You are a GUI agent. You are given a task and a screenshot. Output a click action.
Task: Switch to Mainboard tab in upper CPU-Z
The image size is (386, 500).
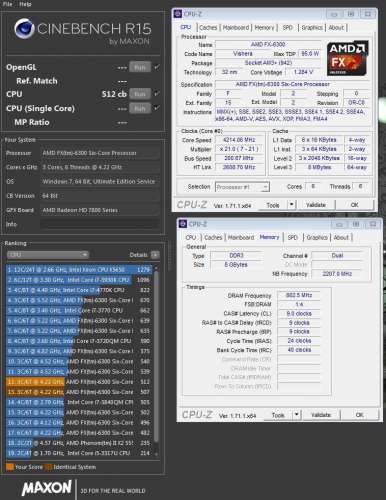(236, 28)
